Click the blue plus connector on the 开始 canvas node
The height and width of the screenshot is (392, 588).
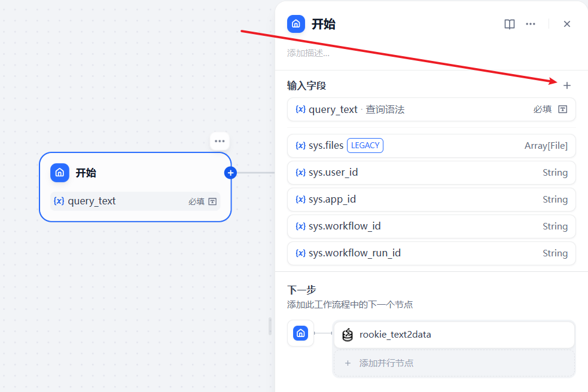230,172
